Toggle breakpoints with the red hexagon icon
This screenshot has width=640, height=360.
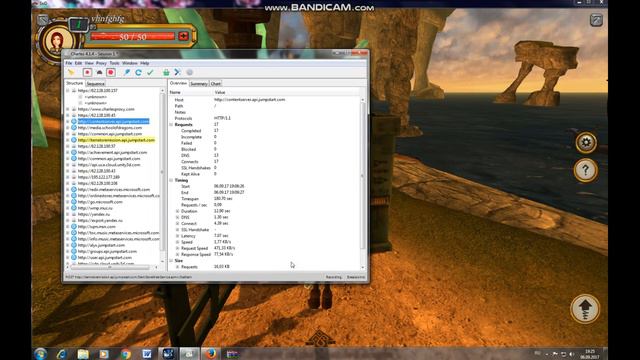click(111, 72)
